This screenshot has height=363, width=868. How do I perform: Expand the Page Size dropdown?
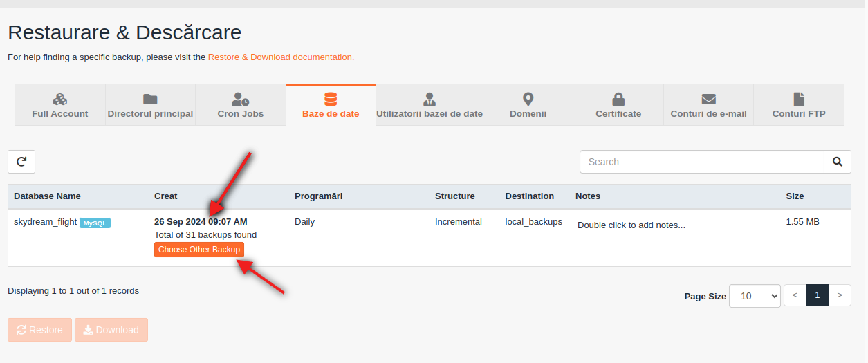[755, 295]
